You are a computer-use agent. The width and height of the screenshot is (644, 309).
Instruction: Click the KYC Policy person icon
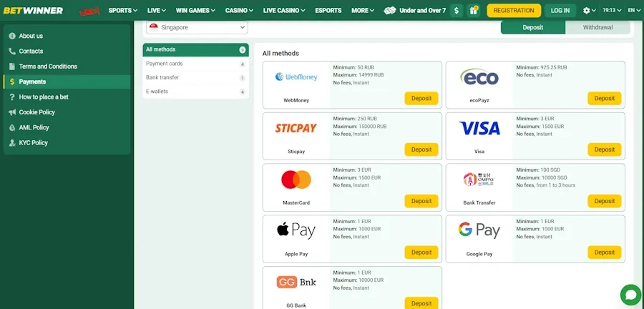click(12, 143)
